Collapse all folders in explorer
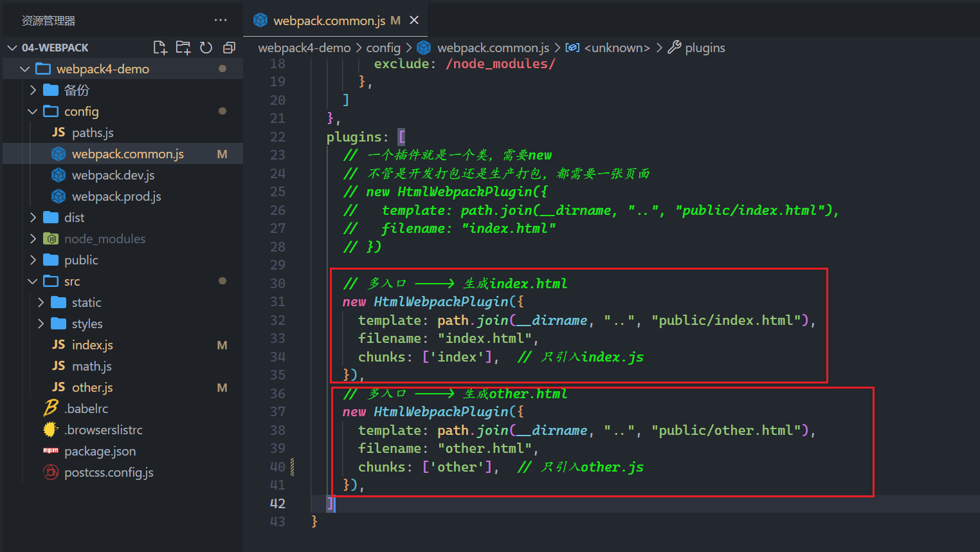This screenshot has height=552, width=980. point(229,48)
